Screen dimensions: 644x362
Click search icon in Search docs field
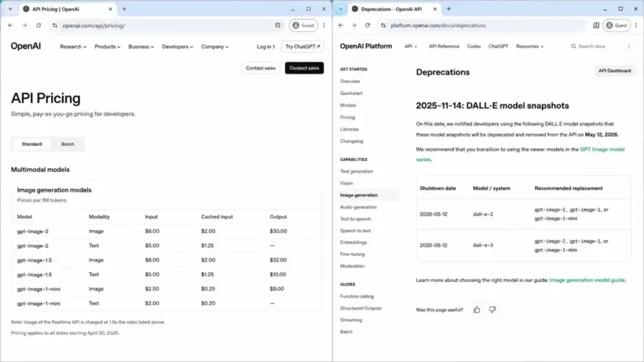(x=574, y=47)
